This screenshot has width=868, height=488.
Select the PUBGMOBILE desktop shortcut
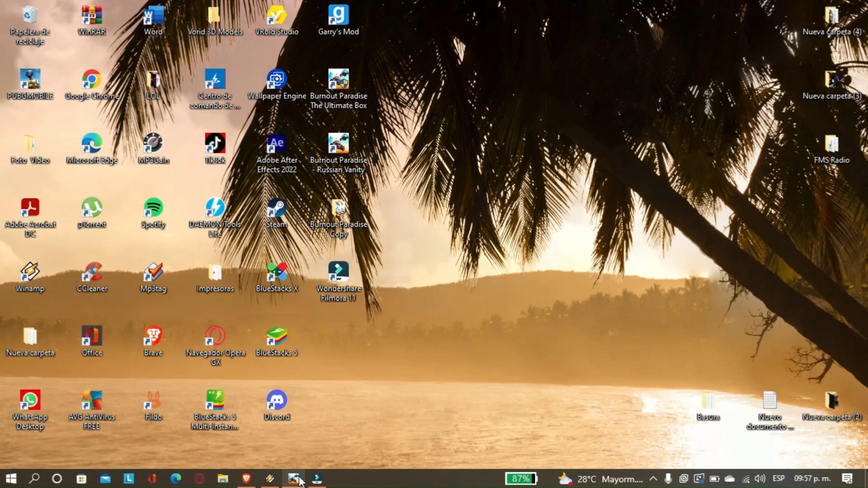coord(30,85)
